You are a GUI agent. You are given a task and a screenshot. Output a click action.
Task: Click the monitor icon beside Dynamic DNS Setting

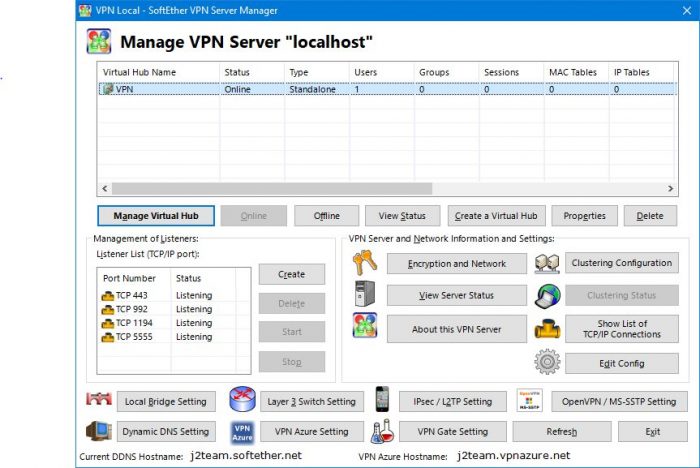tap(99, 431)
